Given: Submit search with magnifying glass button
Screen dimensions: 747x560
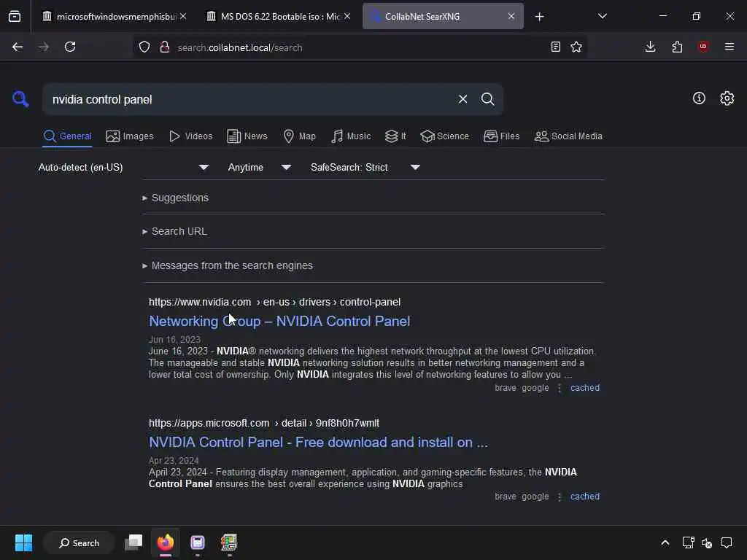Looking at the screenshot, I should [487, 99].
